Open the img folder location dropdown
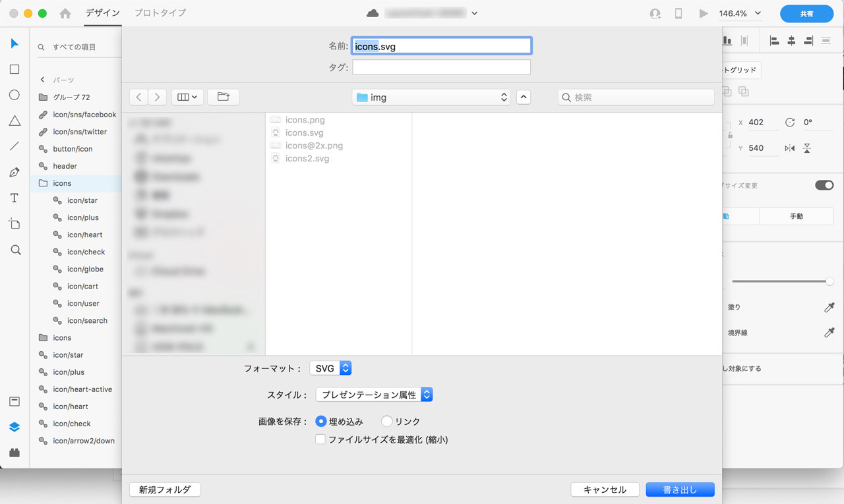The image size is (844, 504). (x=432, y=97)
